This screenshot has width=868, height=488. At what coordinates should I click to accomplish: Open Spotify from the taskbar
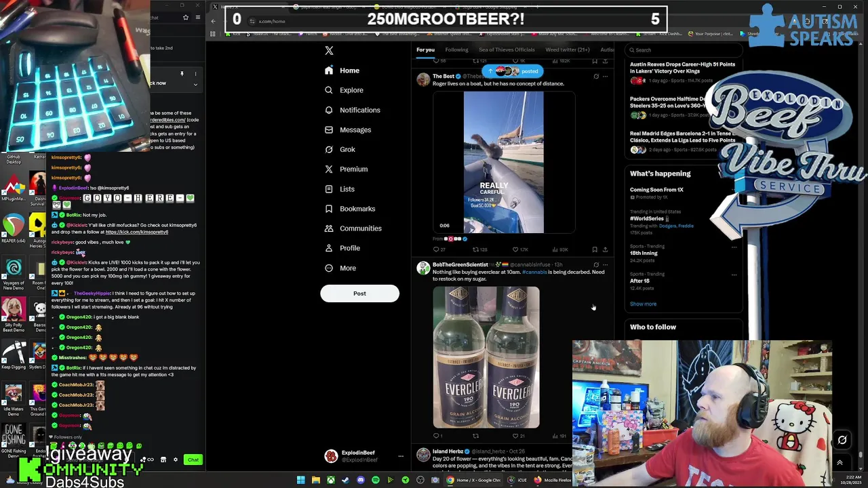[375, 480]
